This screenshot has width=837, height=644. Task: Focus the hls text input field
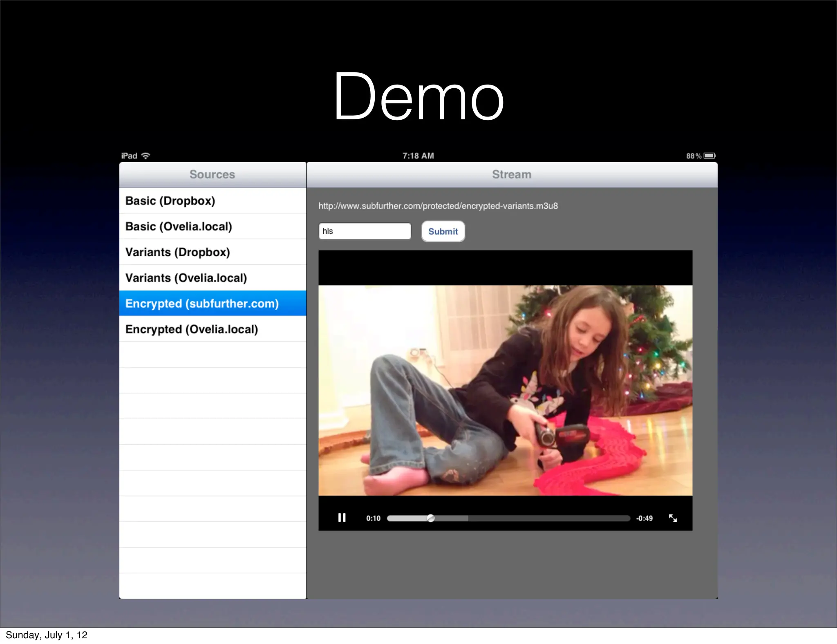coord(365,231)
